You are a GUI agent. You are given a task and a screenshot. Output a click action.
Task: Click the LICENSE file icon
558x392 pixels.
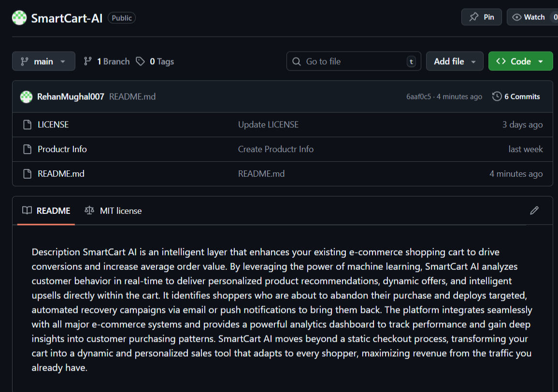28,125
